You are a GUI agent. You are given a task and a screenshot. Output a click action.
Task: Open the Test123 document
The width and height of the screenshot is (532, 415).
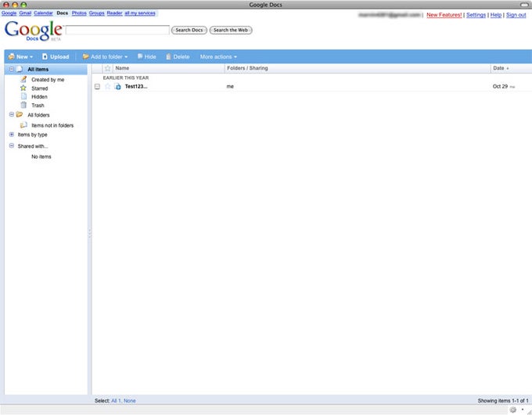[136, 86]
